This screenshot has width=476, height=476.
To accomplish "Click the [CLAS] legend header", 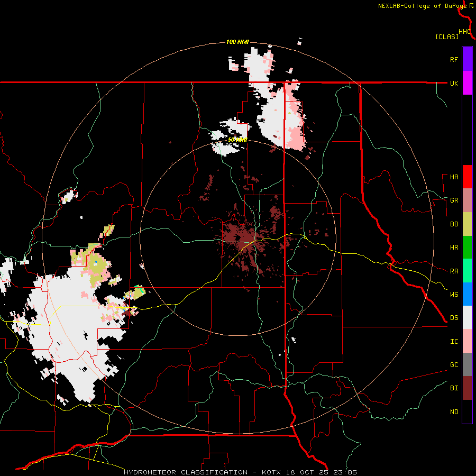I will 447,36.
